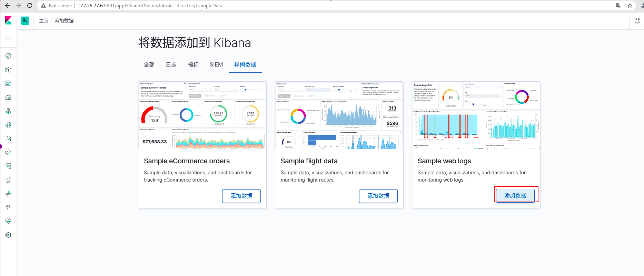Click the 将数据添加到 Kibana heading
644x276 pixels.
point(195,43)
